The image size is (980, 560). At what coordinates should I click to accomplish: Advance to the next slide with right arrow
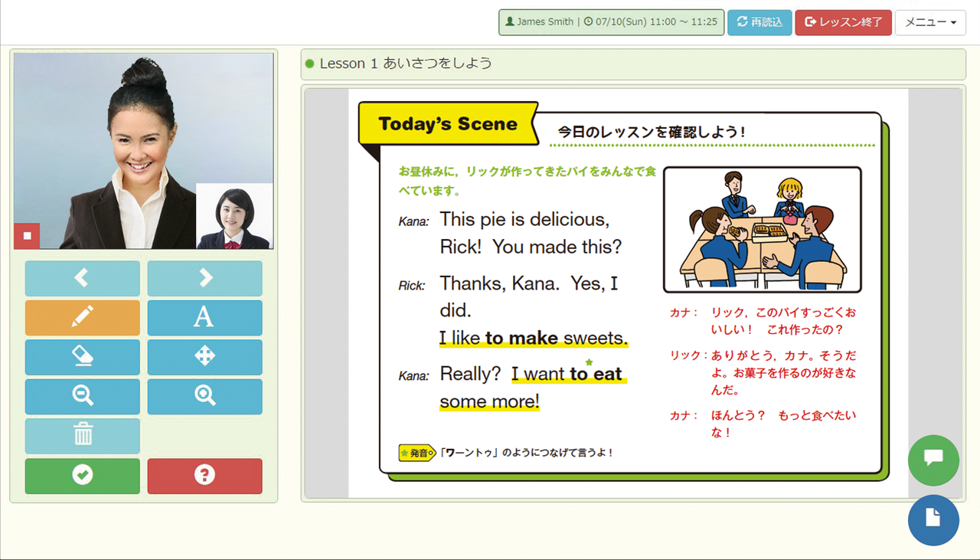(204, 278)
